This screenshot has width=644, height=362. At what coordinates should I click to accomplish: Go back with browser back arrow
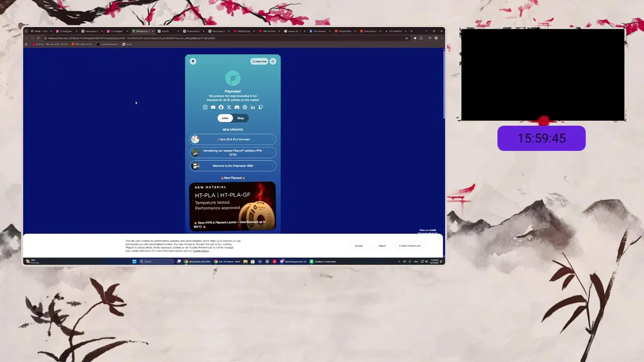coord(27,38)
